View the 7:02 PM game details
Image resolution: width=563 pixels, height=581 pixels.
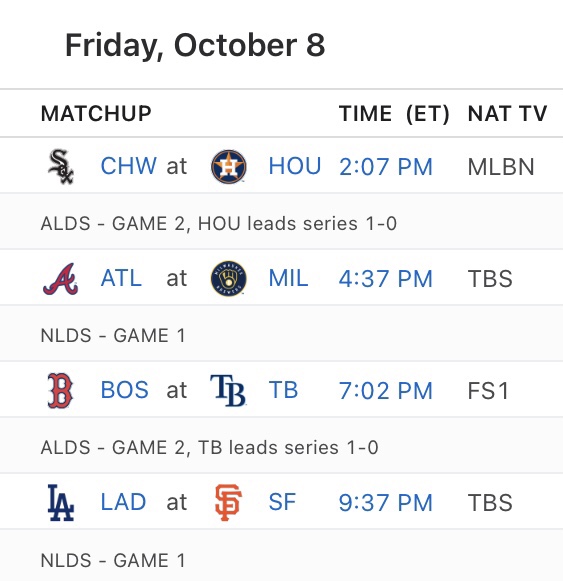[x=386, y=391]
